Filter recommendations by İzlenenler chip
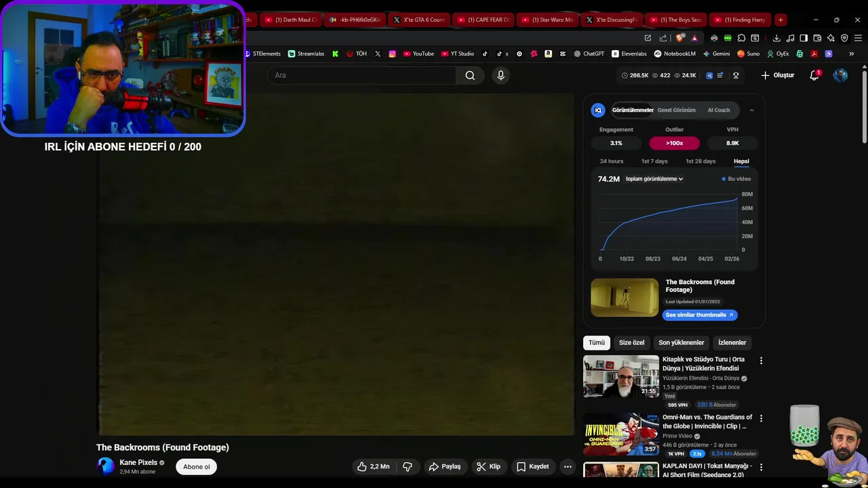The image size is (868, 488). (732, 342)
